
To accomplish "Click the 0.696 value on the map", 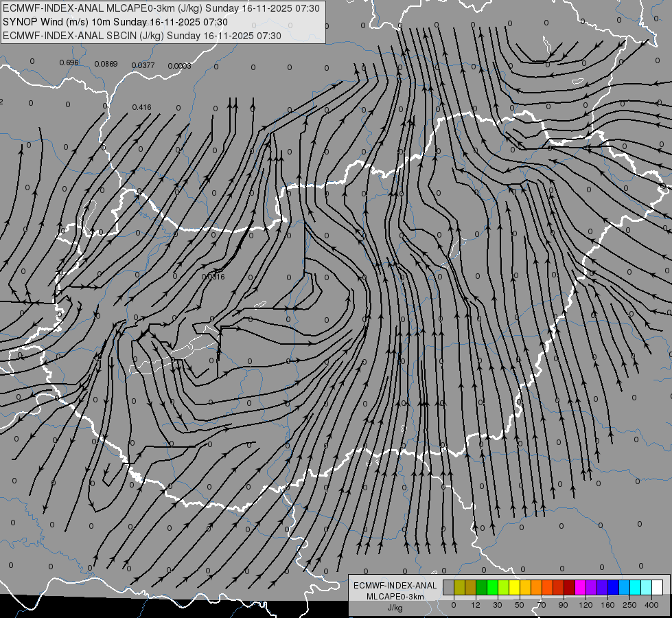I will click(x=69, y=62).
